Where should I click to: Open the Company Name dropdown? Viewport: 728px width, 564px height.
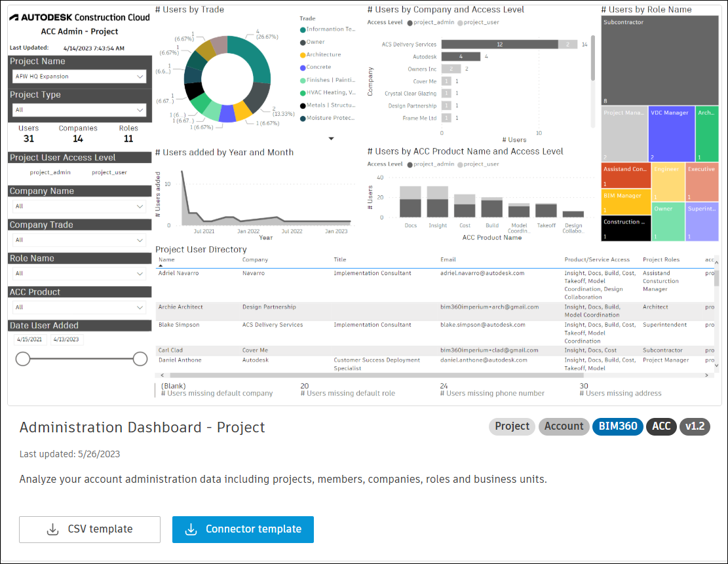79,206
